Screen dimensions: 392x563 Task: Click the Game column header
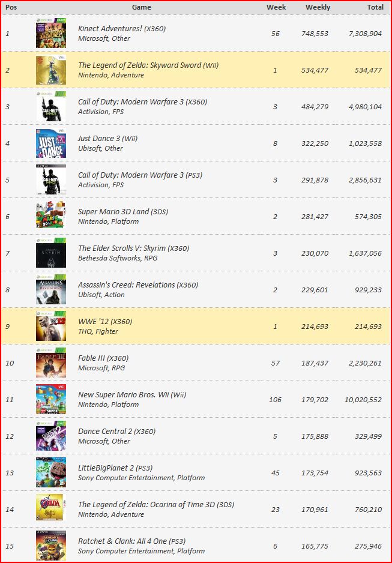(x=142, y=7)
